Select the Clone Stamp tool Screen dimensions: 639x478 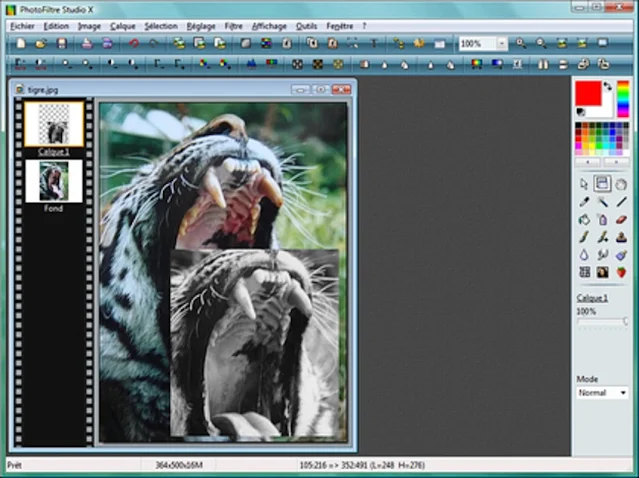621,237
